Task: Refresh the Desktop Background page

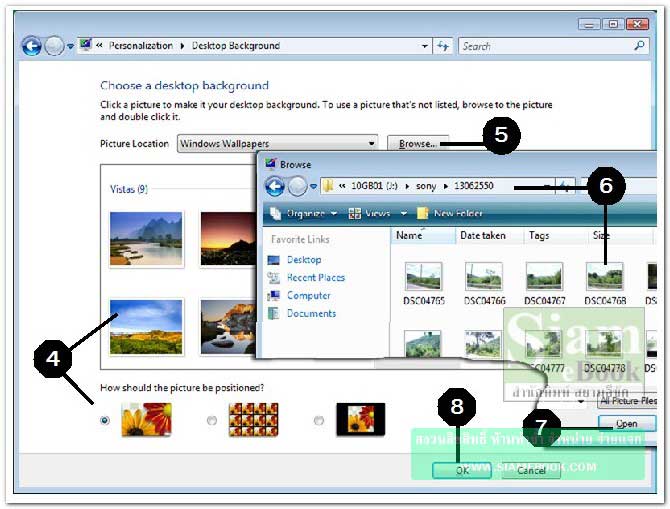Action: (443, 46)
